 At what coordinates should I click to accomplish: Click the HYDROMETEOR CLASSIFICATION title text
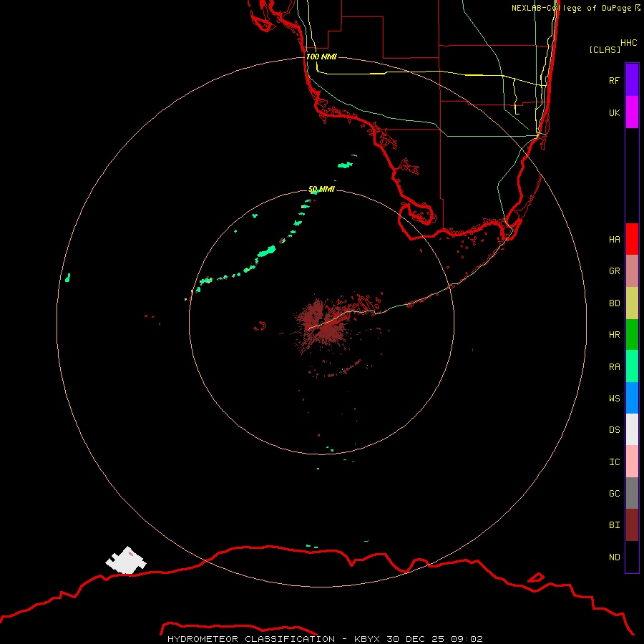click(x=251, y=639)
